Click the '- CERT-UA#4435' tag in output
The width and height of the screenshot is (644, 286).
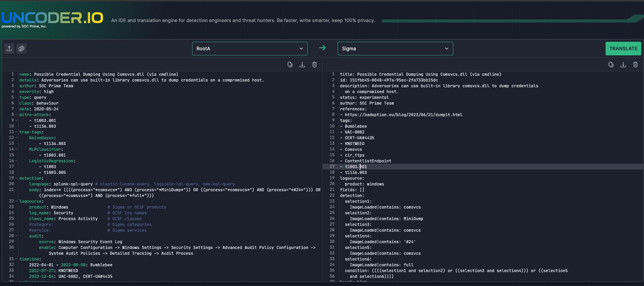click(357, 138)
